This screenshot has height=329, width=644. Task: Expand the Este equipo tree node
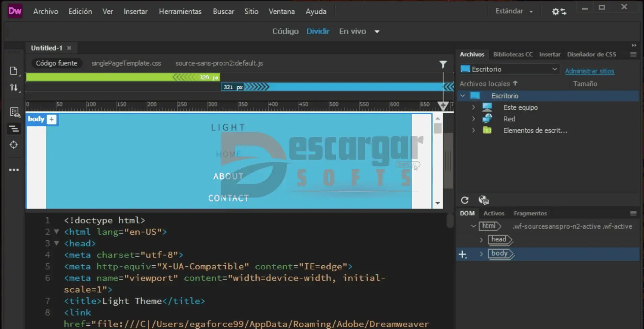[x=473, y=107]
